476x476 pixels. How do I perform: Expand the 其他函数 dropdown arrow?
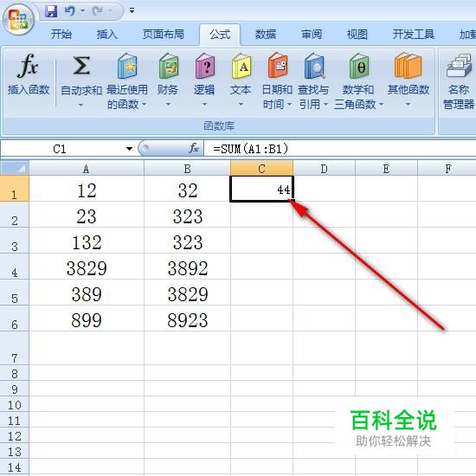408,105
